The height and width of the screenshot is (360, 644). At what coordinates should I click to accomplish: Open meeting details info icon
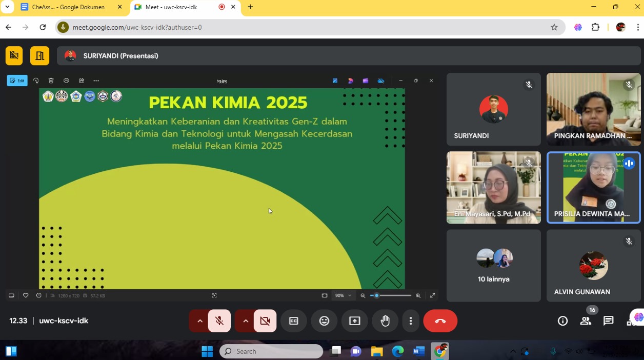click(x=562, y=321)
